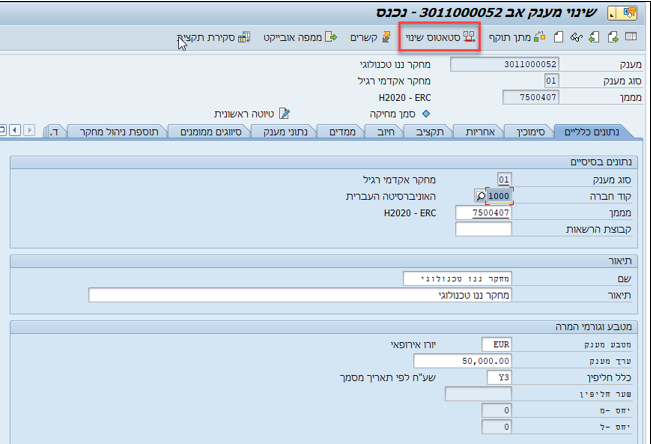Image resolution: width=651 pixels, height=444 pixels.
Task: Click the סטטוס שינוי toolbar button
Action: (440, 37)
